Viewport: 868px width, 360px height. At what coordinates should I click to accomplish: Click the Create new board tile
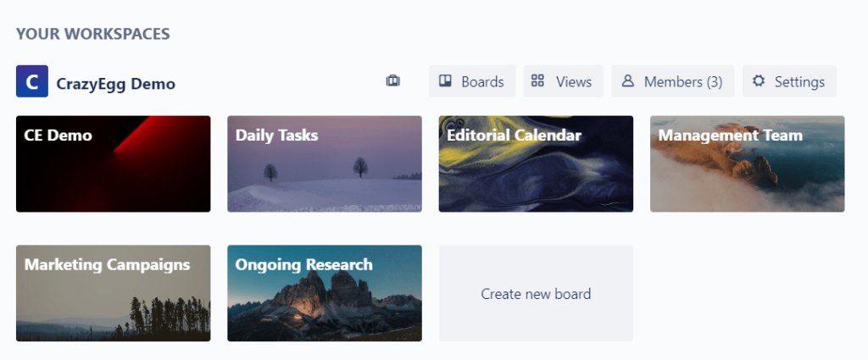[x=536, y=294]
